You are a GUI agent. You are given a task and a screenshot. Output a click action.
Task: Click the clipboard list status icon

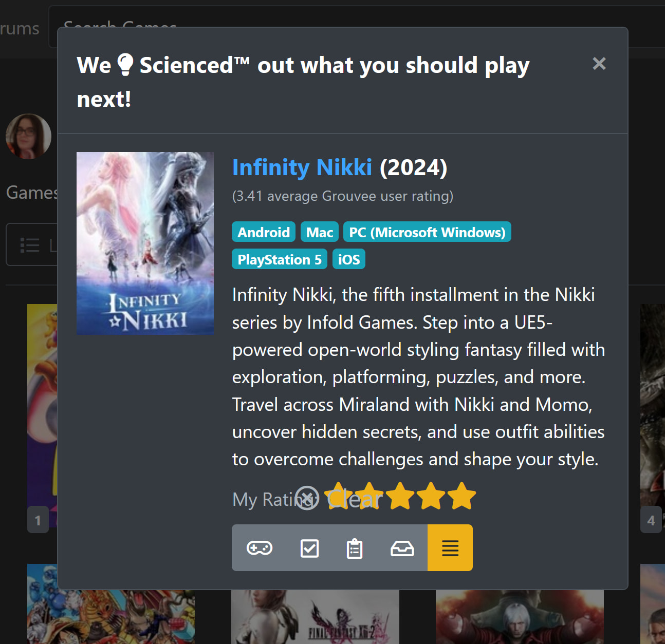pyautogui.click(x=355, y=548)
